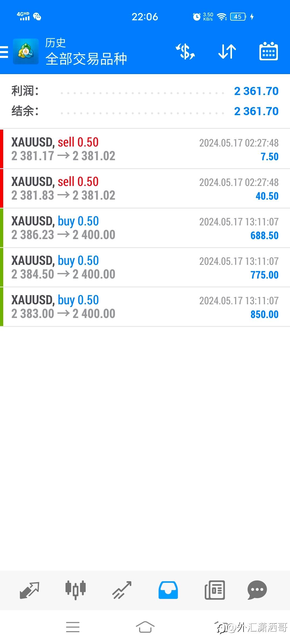Tap the MetaTrader 4 app logo
290x644 pixels.
click(x=26, y=52)
